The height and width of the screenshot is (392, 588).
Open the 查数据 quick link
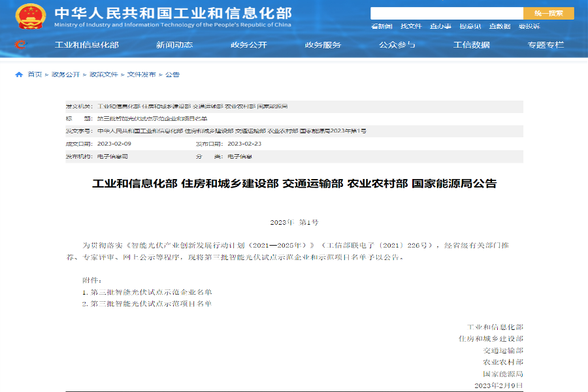click(x=500, y=26)
